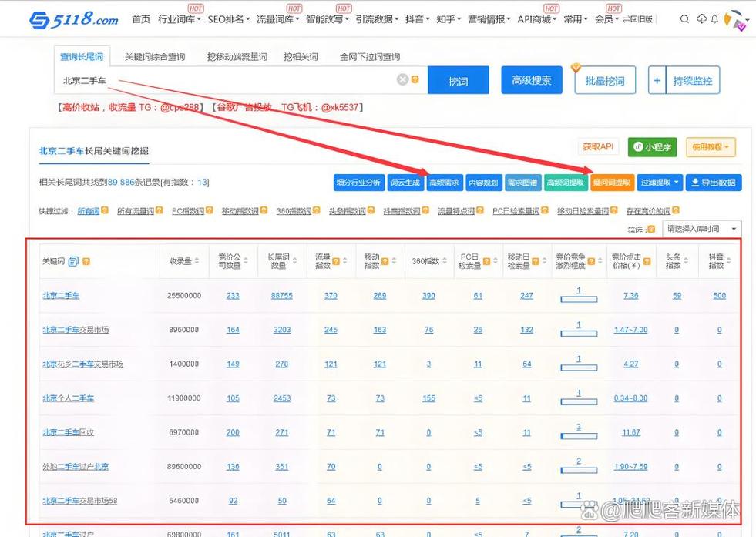Screen dimensions: 756x537
Task: Click the 挖词 search button
Action: tap(458, 80)
